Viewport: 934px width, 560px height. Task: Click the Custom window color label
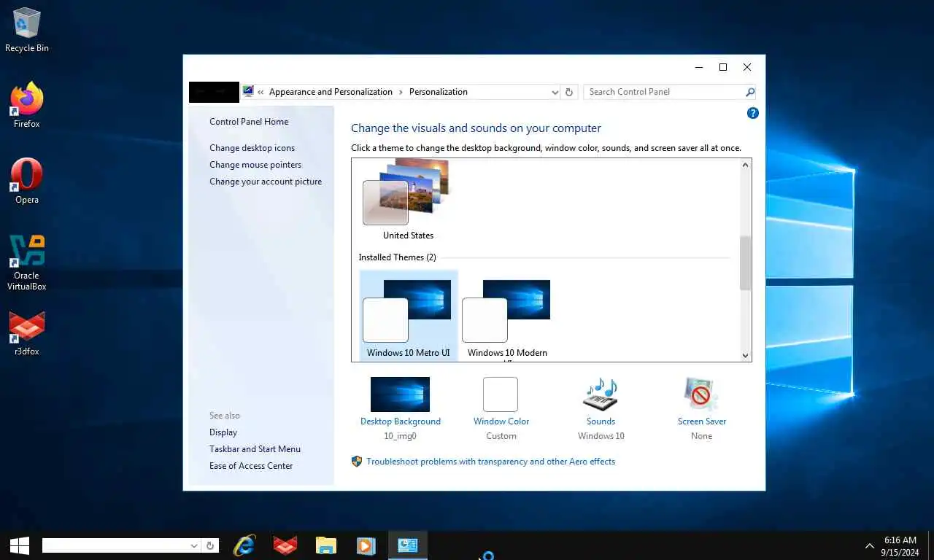501,436
